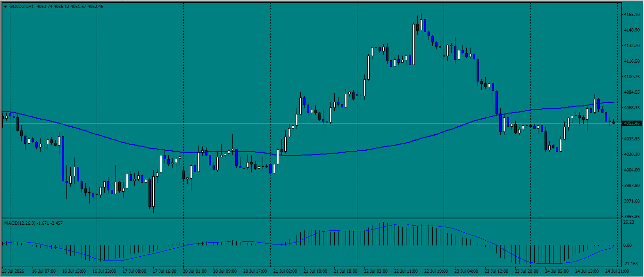Select the 21 Jul 02:00 time label

tap(286, 272)
